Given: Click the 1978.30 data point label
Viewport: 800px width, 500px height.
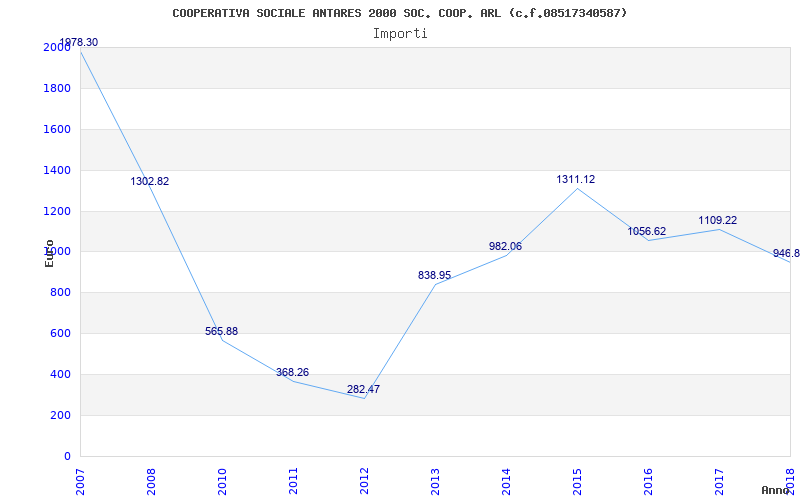Looking at the screenshot, I should pyautogui.click(x=79, y=42).
